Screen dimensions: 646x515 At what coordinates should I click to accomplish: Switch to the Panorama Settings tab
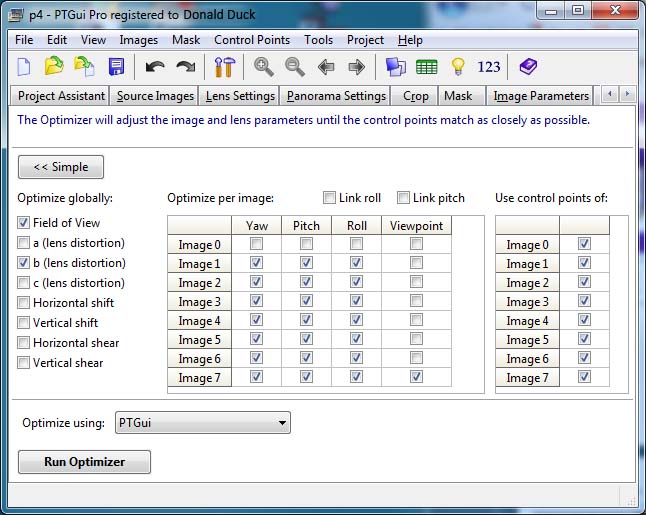click(x=336, y=96)
